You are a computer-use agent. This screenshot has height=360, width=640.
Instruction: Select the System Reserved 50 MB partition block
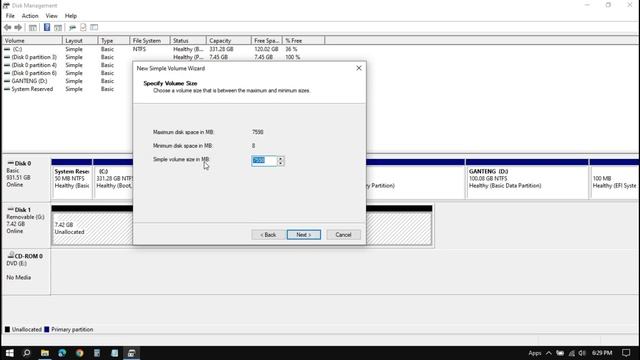coord(72,179)
